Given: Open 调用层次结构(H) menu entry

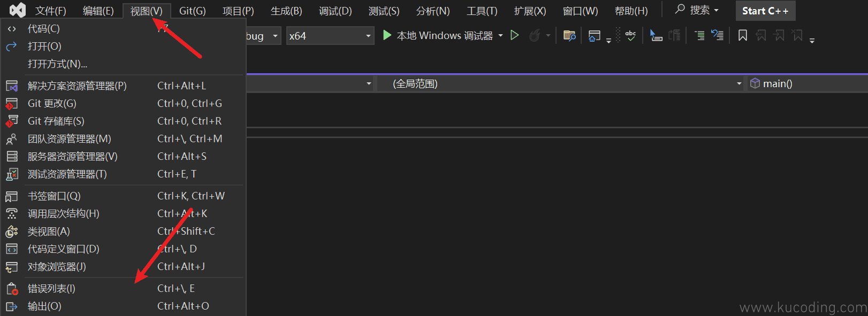Looking at the screenshot, I should [123, 214].
